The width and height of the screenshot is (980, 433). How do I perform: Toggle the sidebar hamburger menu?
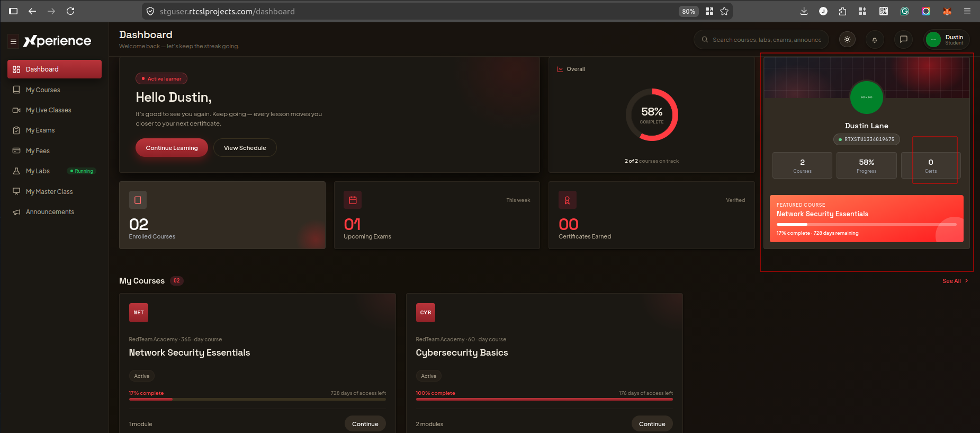pos(13,41)
